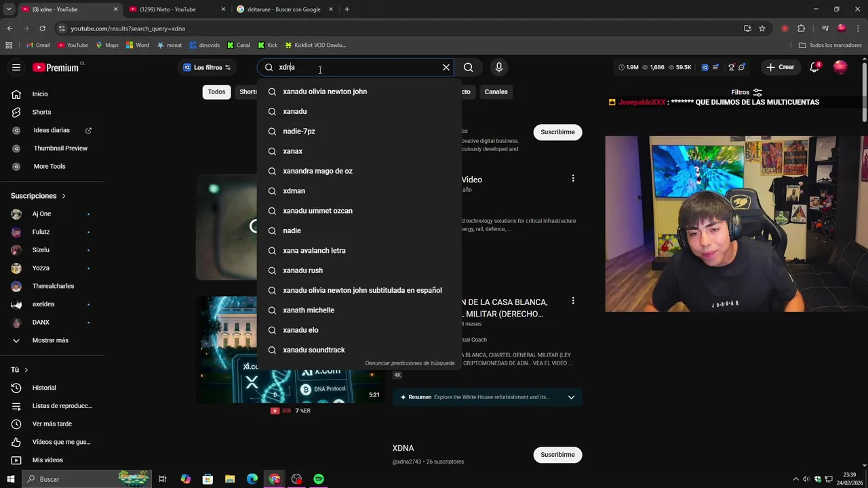Click the top Suscribirme button

coord(557,132)
